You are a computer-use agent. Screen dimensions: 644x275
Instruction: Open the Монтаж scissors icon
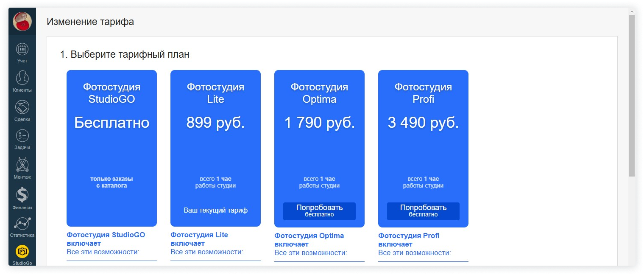coord(22,165)
